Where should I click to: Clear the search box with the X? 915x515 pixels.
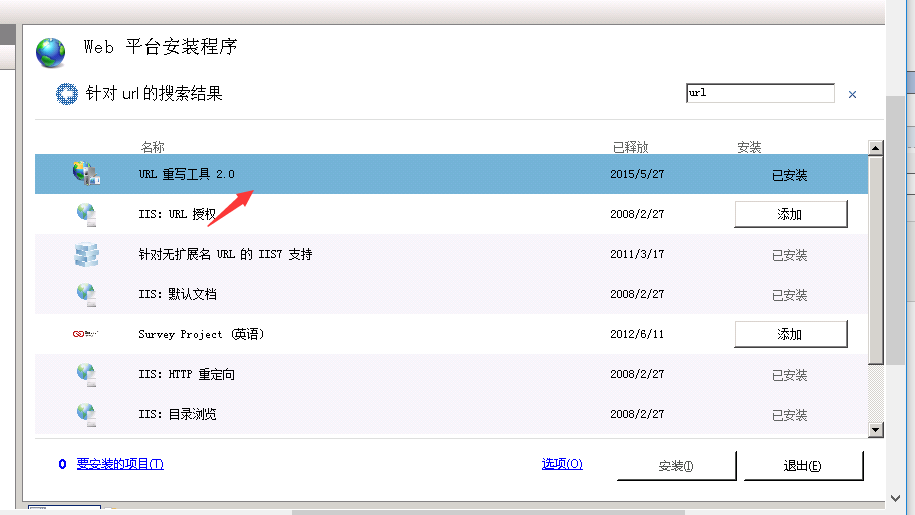pos(852,94)
